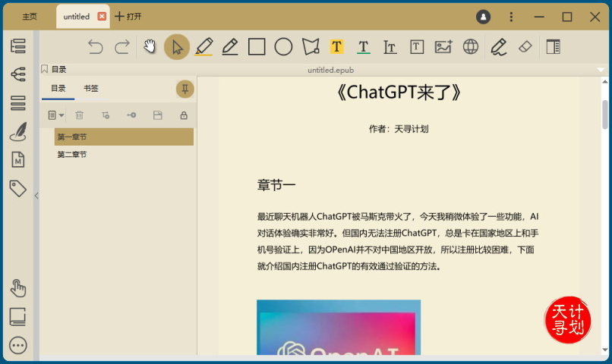Screen dimensions: 612x364
Task: Click the save outline icon
Action: tap(158, 115)
